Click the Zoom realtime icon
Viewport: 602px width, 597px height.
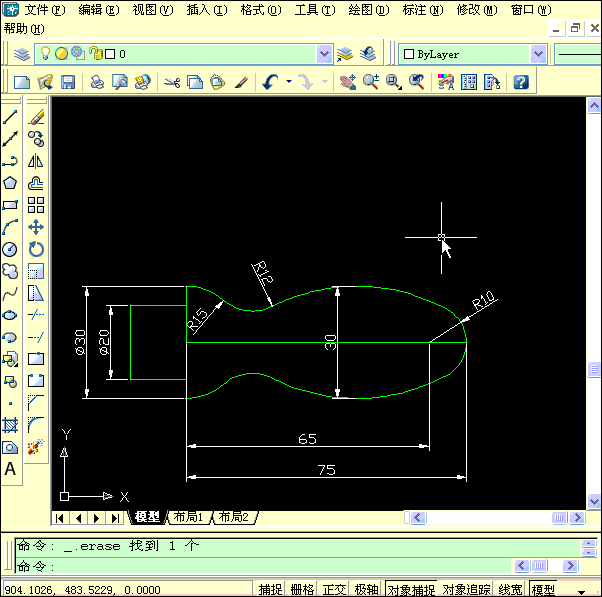[371, 82]
